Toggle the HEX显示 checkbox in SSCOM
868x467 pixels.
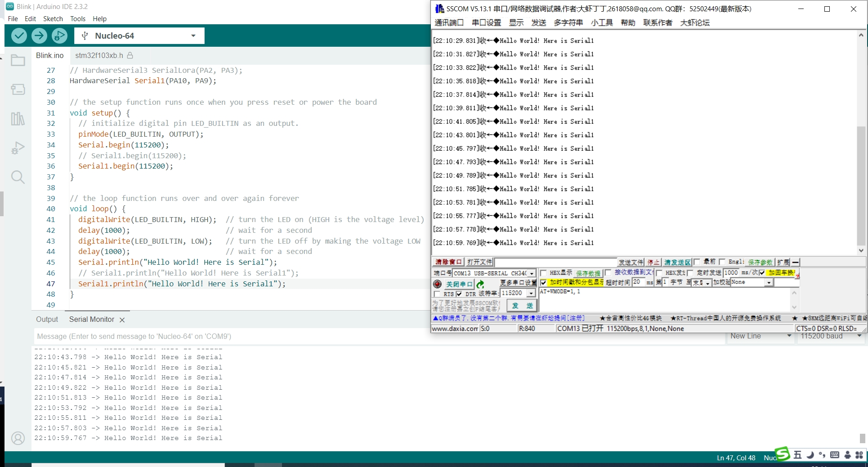pyautogui.click(x=543, y=273)
